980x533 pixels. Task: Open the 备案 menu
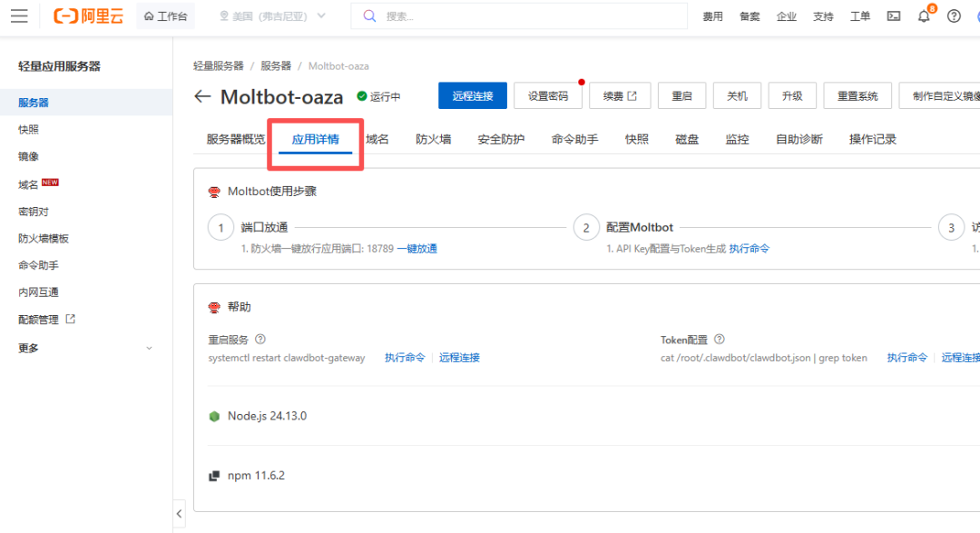[750, 16]
